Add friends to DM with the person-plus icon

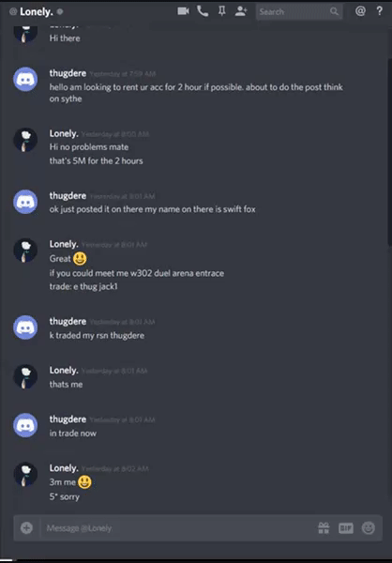(x=241, y=11)
